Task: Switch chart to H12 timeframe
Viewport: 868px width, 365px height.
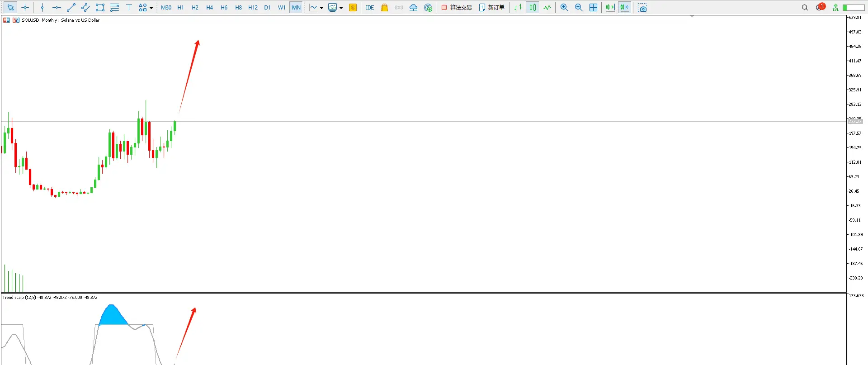Action: tap(253, 7)
